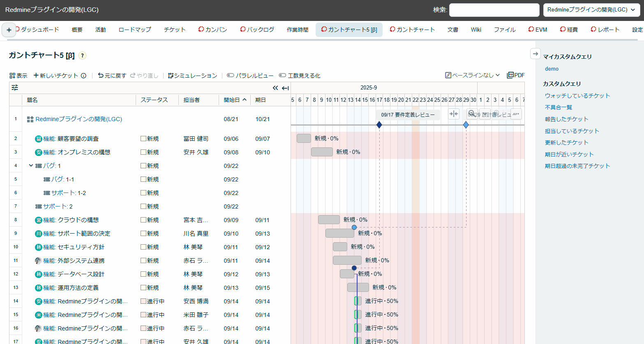
Task: Click avatar icon of 機能: 顧客要望の調査
Action: [x=39, y=139]
